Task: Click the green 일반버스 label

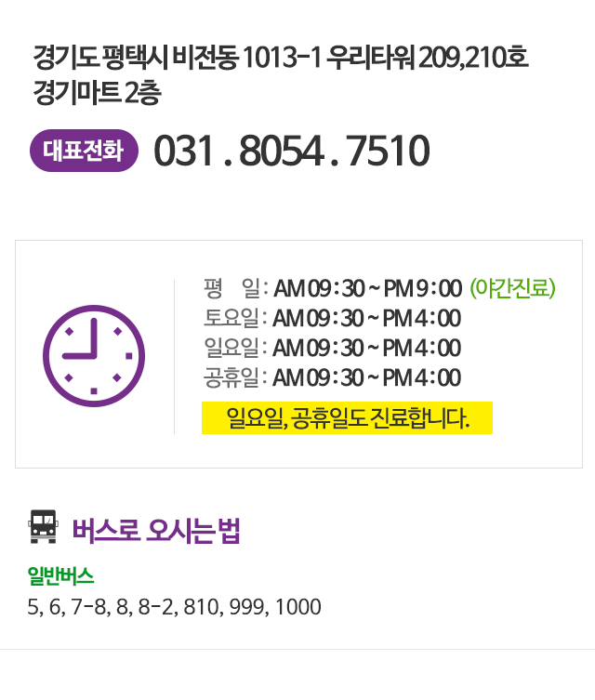Action: 60,576
